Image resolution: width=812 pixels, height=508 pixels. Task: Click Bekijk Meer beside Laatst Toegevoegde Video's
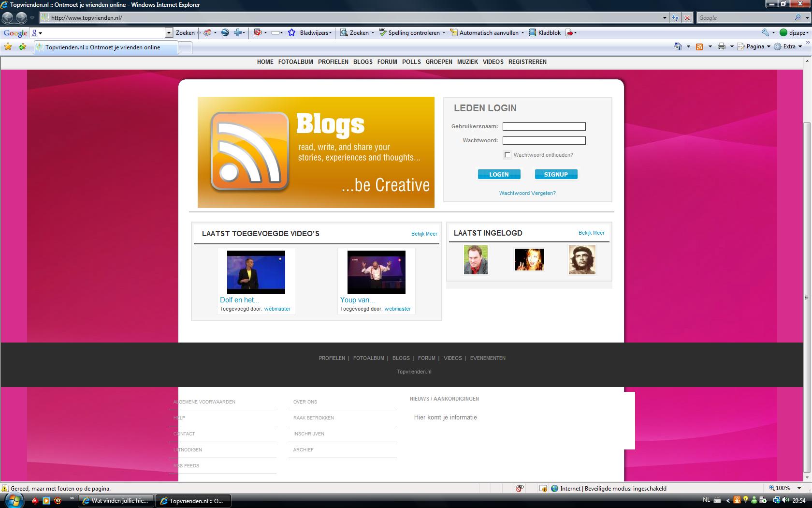click(424, 234)
